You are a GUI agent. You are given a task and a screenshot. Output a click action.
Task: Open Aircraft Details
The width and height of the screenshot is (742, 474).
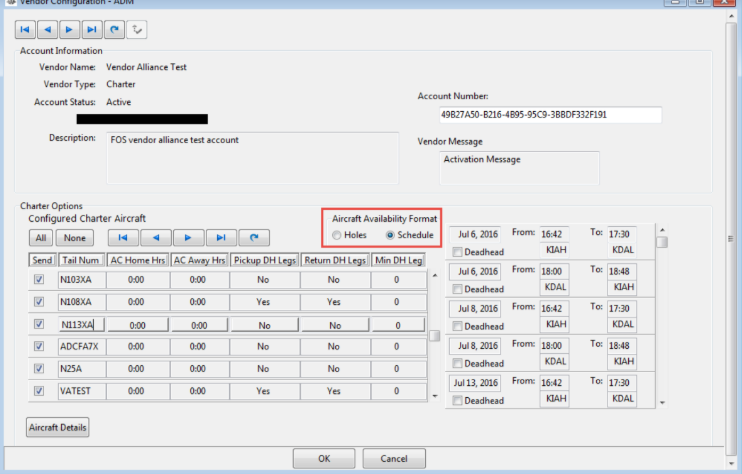tap(57, 428)
